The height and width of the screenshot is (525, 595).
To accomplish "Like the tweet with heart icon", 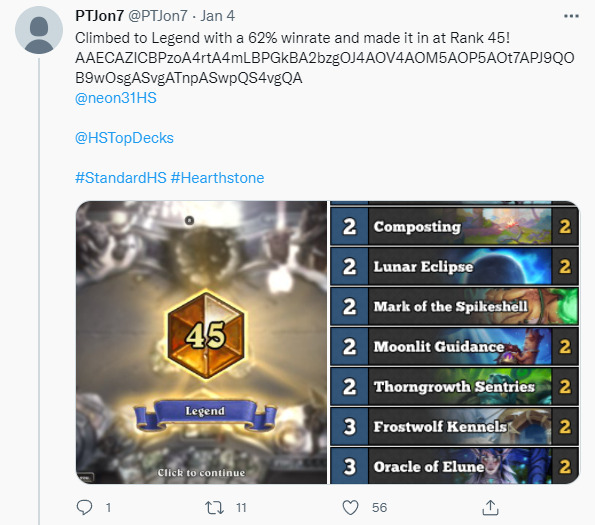I will click(x=350, y=508).
